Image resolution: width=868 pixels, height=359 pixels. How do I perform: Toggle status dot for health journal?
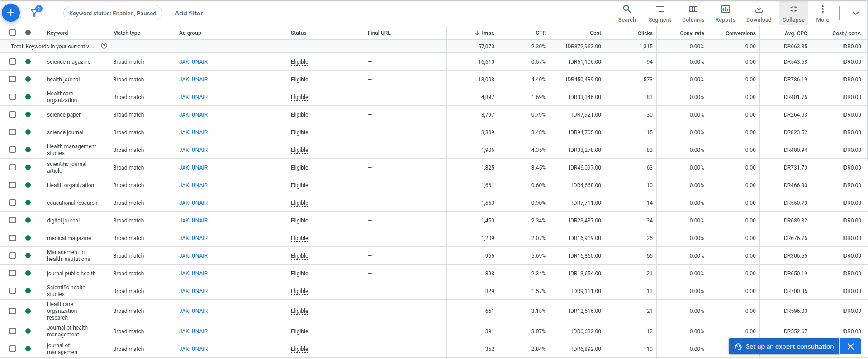pyautogui.click(x=28, y=79)
